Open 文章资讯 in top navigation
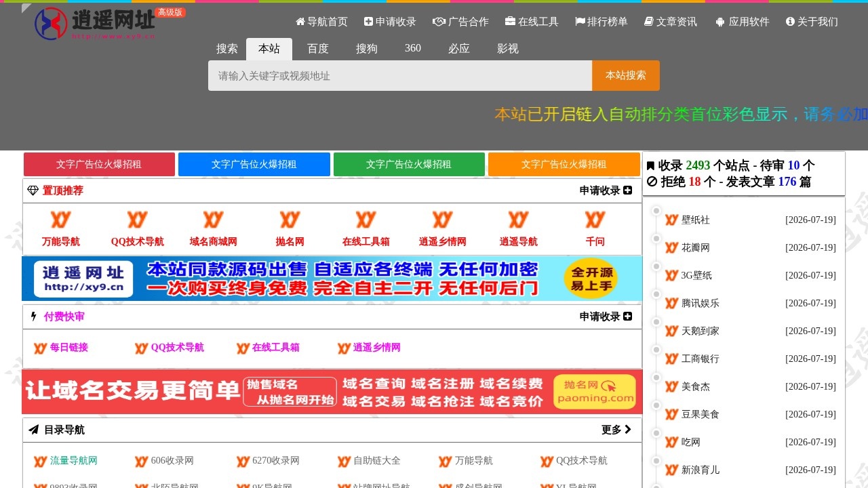Screen dimensions: 868x488 coord(671,22)
